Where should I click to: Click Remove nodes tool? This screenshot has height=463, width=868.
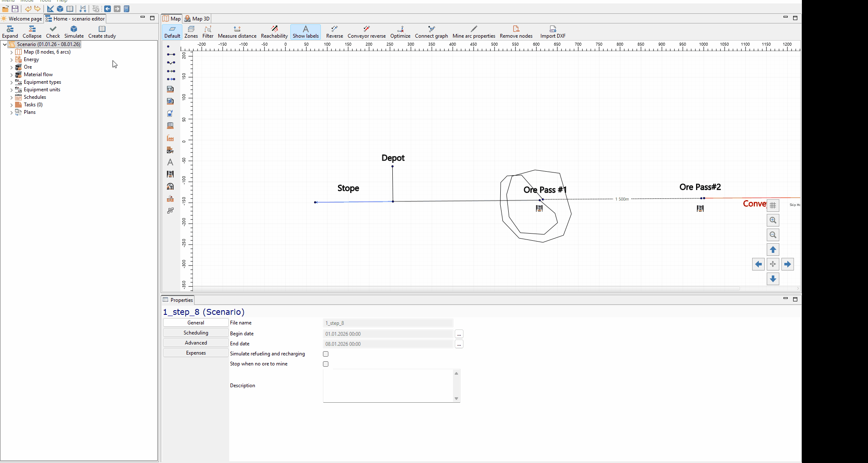(516, 32)
